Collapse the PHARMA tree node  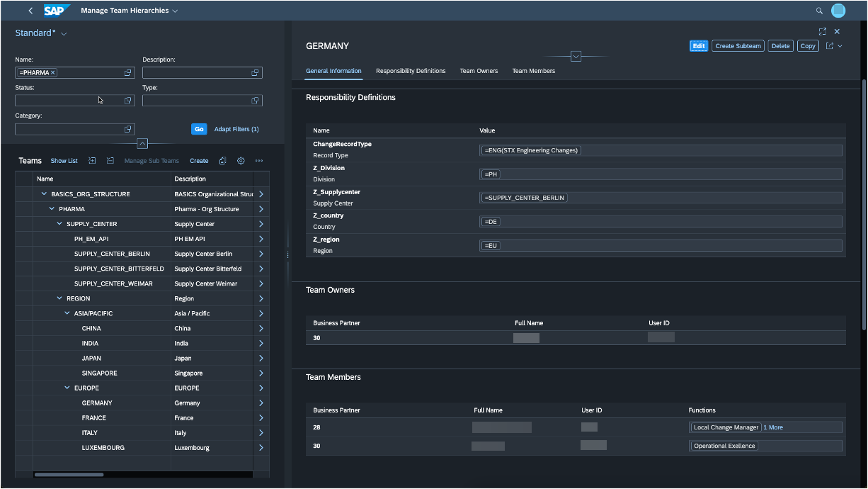[x=51, y=209]
